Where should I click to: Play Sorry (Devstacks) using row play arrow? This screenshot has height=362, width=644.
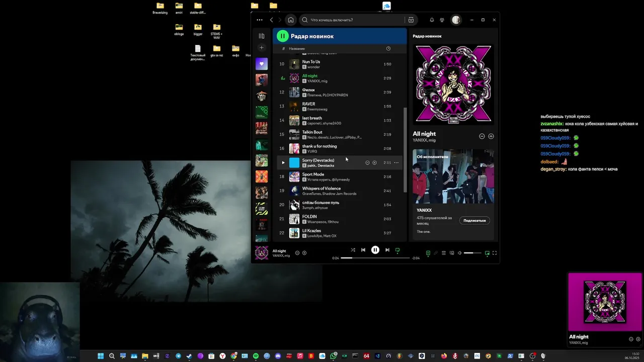283,162
